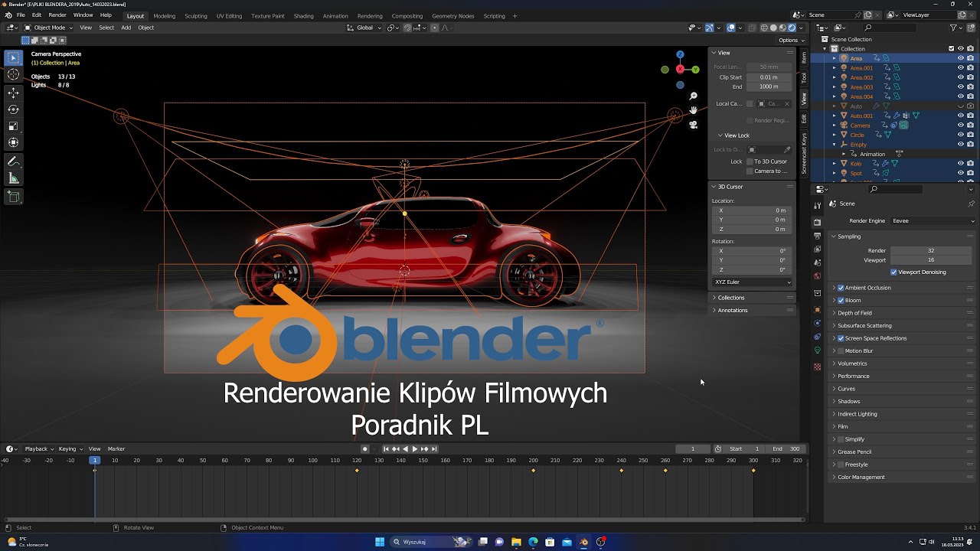This screenshot has height=551, width=980.
Task: Click the Options button in viewport header
Action: click(792, 40)
